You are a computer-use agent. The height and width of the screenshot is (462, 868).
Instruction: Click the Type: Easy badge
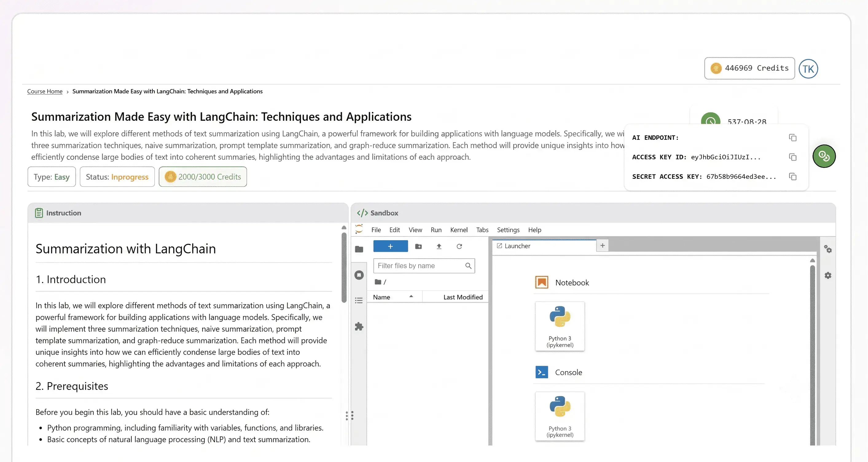[x=52, y=177]
